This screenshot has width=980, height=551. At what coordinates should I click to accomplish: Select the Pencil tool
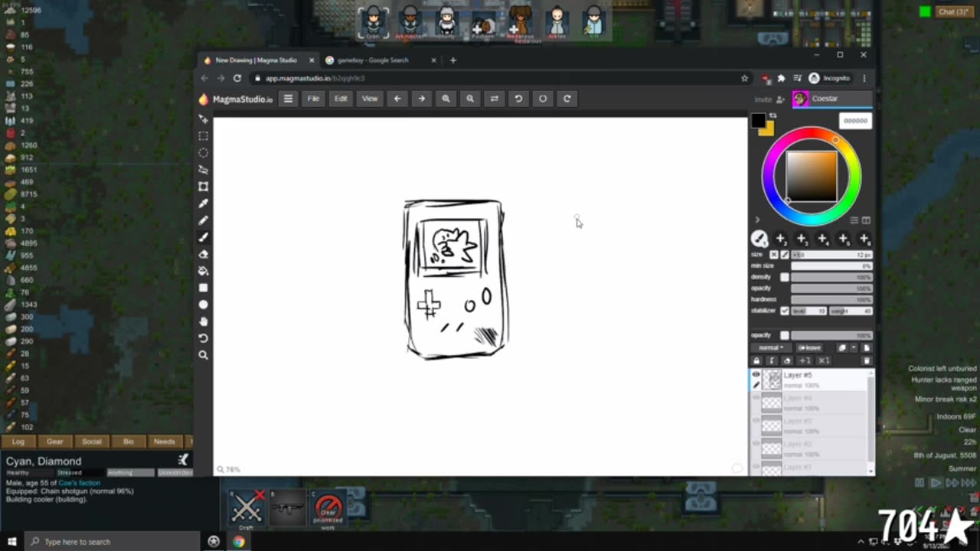203,220
